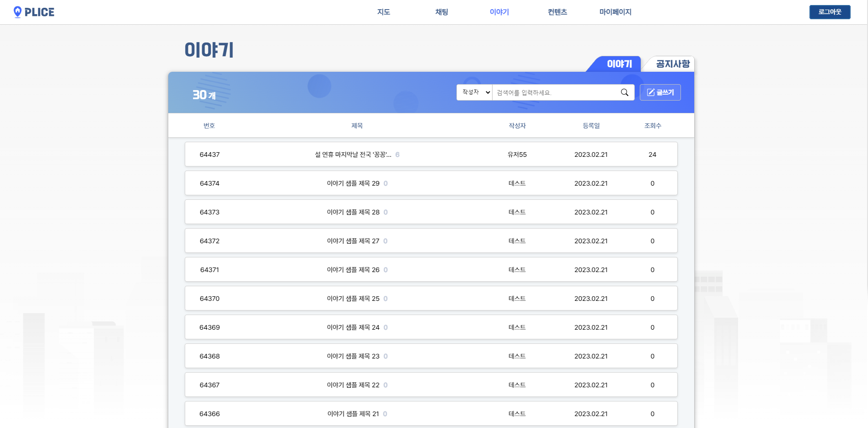868x428 pixels.
Task: Click 로그아웃 in the top right corner
Action: tap(830, 12)
